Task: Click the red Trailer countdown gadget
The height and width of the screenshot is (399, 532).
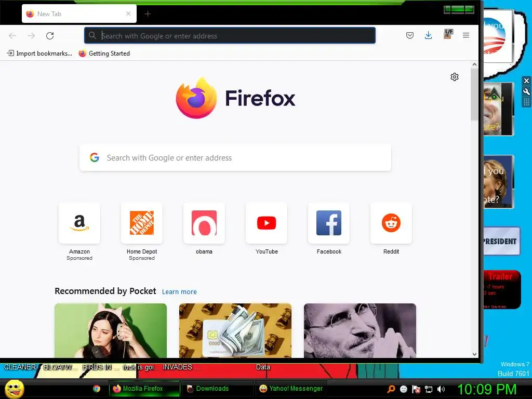Action: pyautogui.click(x=502, y=290)
